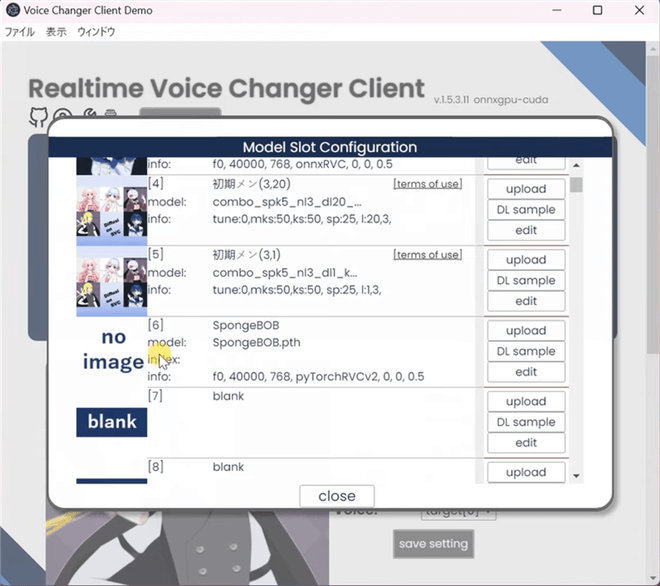Click DL sample for SpongeBOB slot [6]
Image resolution: width=660 pixels, height=586 pixels.
coord(526,351)
